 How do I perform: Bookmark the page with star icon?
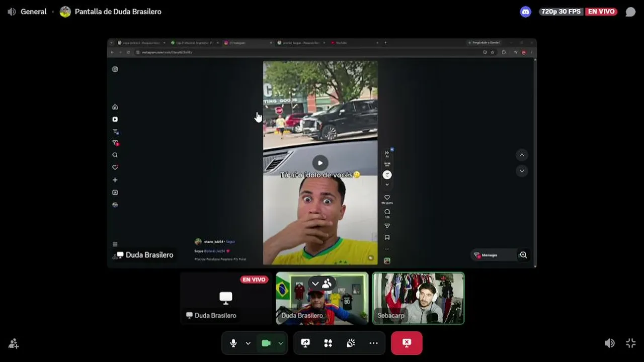tap(493, 52)
